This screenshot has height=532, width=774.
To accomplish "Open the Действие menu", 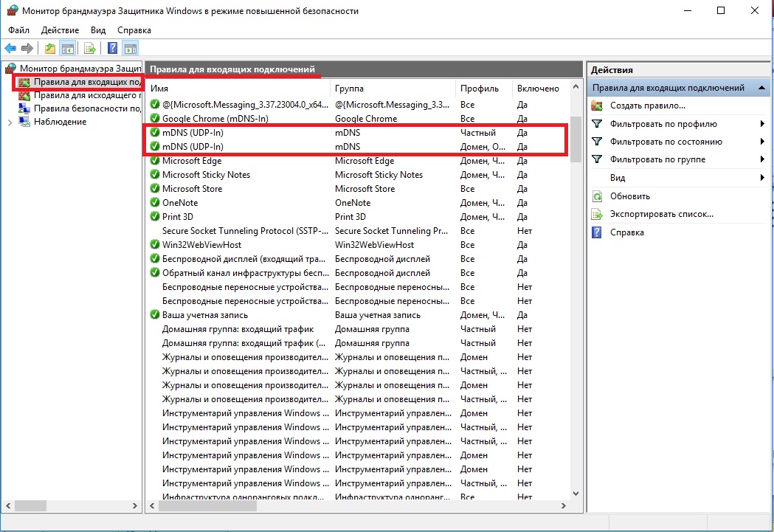I will pos(60,30).
